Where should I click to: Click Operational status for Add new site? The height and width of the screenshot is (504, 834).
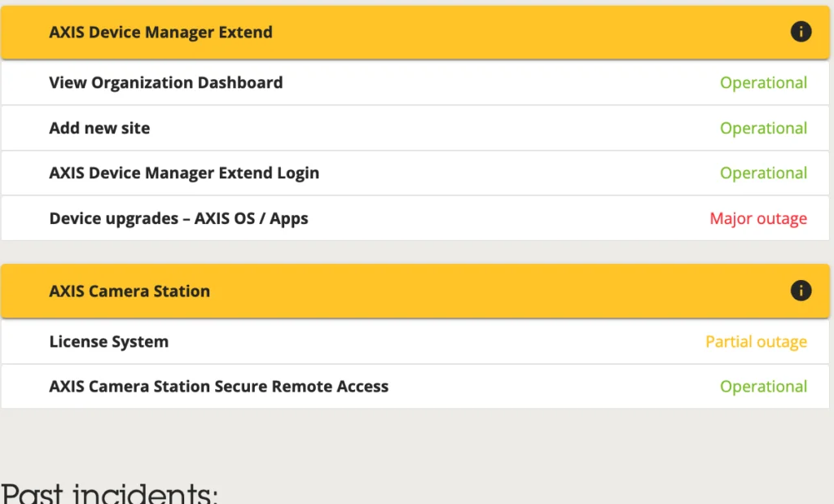764,128
